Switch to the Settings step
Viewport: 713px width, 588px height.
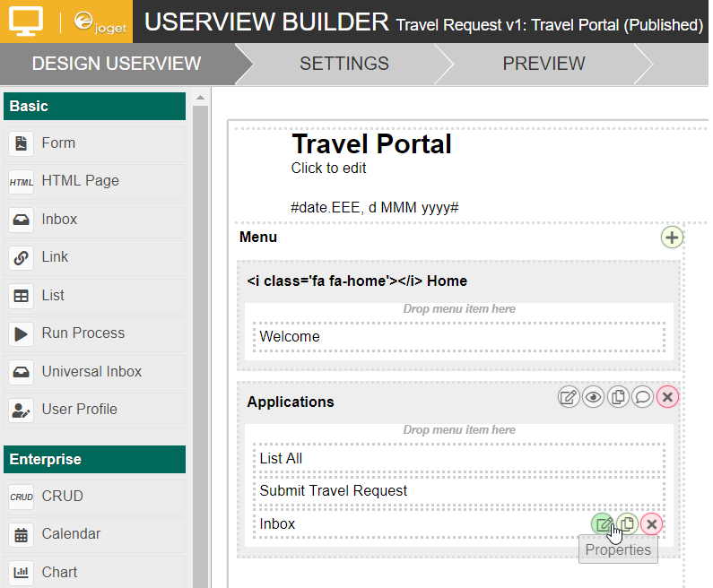(x=344, y=64)
